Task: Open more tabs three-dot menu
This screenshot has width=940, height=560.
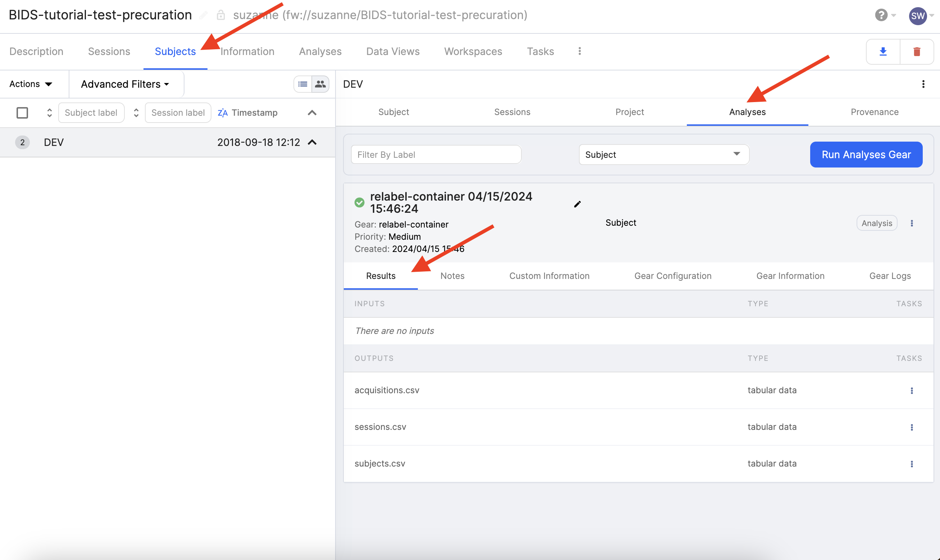Action: point(579,51)
